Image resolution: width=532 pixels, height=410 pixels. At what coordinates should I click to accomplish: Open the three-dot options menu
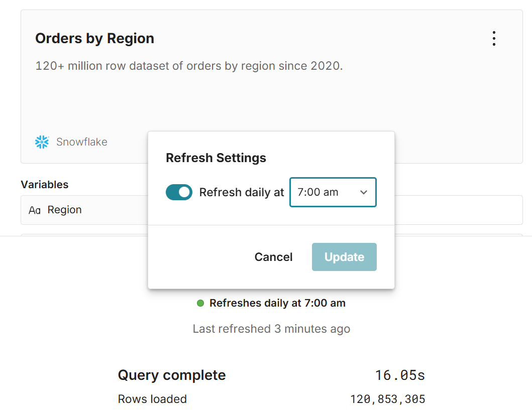tap(494, 39)
